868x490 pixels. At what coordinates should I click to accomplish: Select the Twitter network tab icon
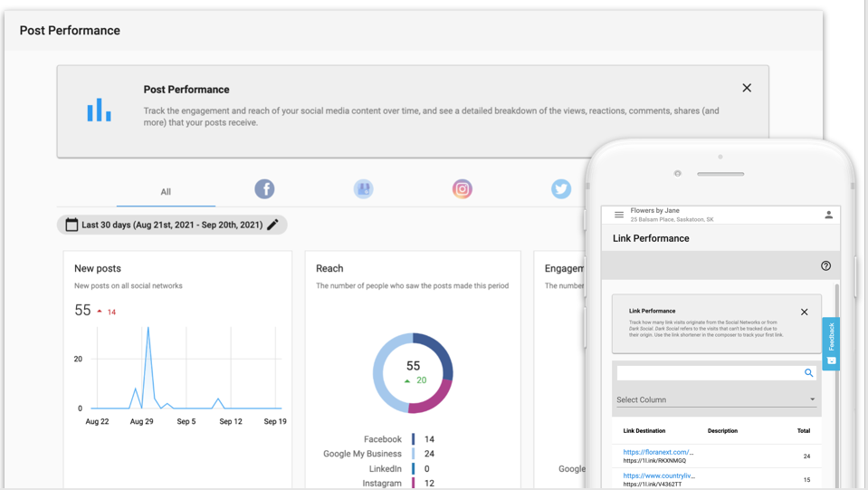(561, 188)
